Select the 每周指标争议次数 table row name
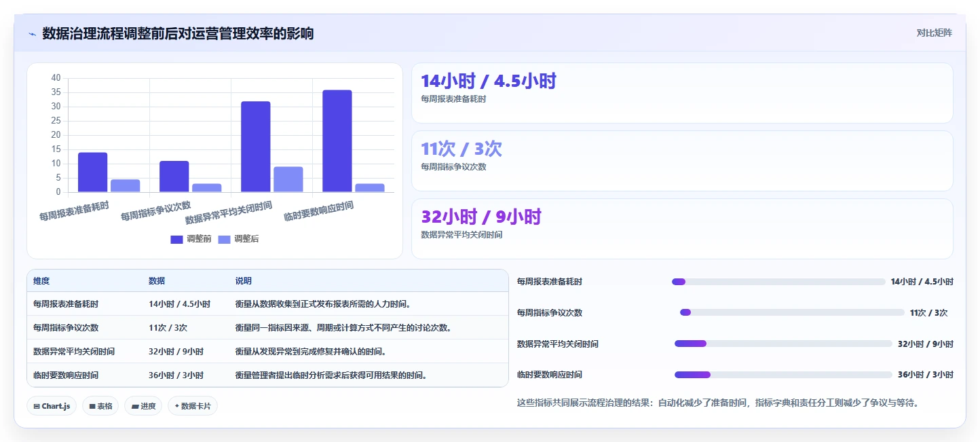The width and height of the screenshot is (980, 442). coord(66,328)
